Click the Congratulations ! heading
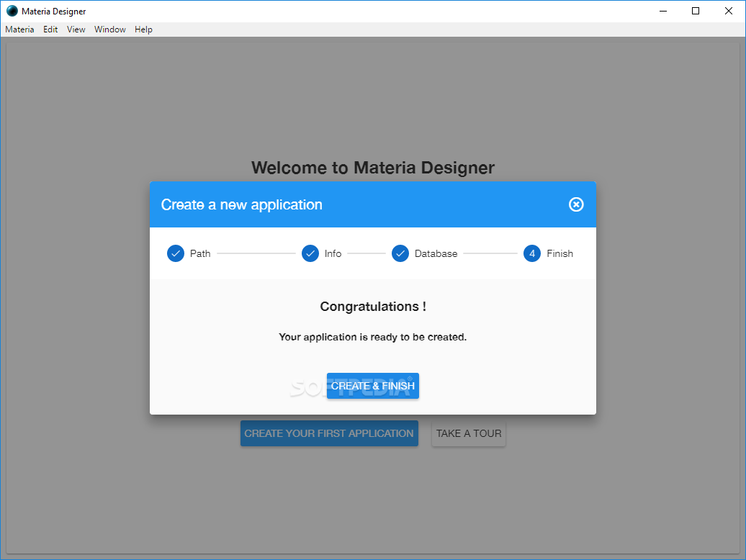Image resolution: width=746 pixels, height=560 pixels. click(373, 307)
